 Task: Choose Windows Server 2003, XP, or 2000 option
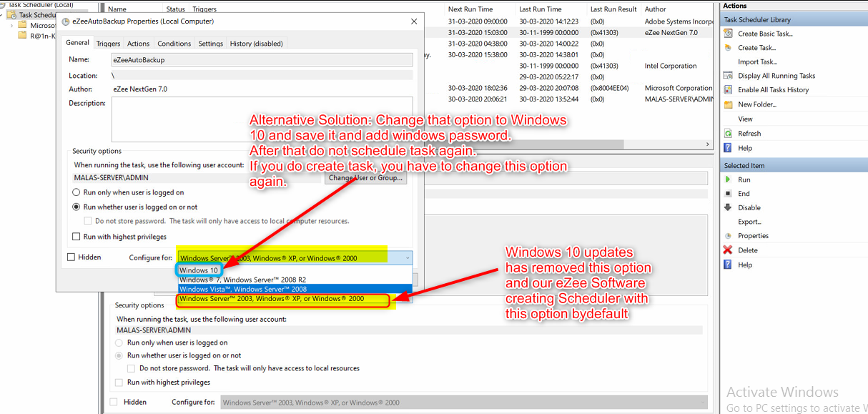295,298
